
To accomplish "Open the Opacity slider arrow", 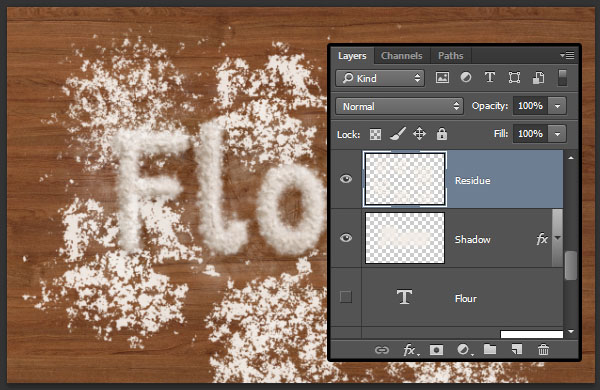I will 558,106.
